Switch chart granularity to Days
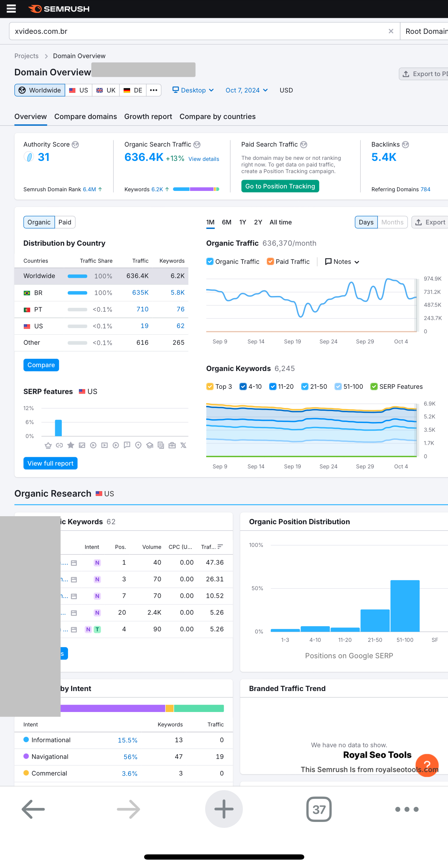The height and width of the screenshot is (868, 448). (x=366, y=222)
